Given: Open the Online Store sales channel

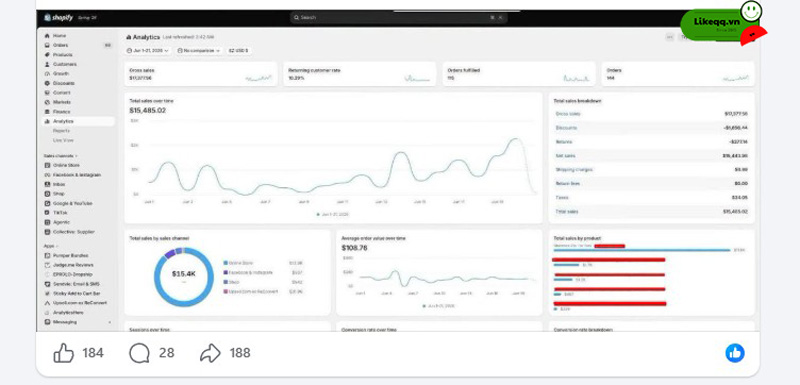Looking at the screenshot, I should click(x=66, y=165).
